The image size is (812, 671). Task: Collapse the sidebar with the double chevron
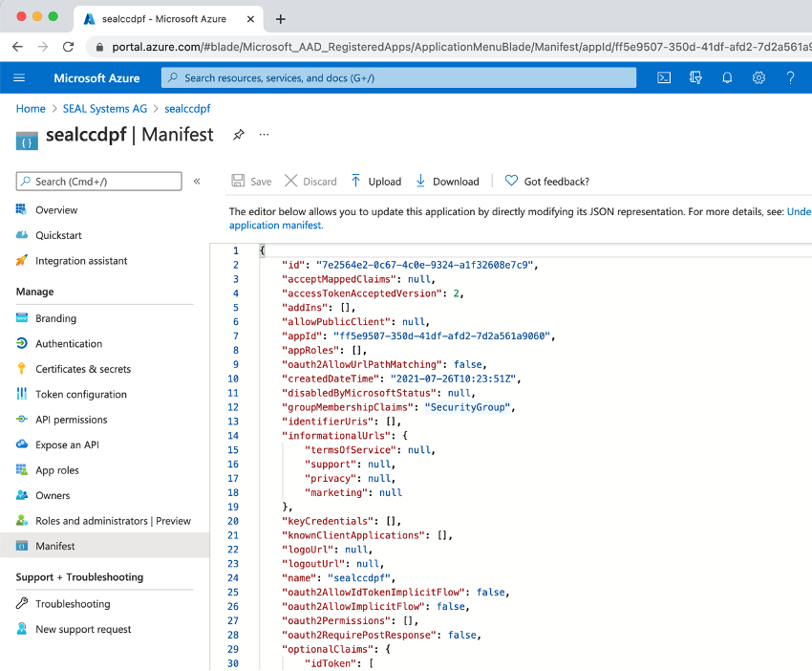coord(197,181)
